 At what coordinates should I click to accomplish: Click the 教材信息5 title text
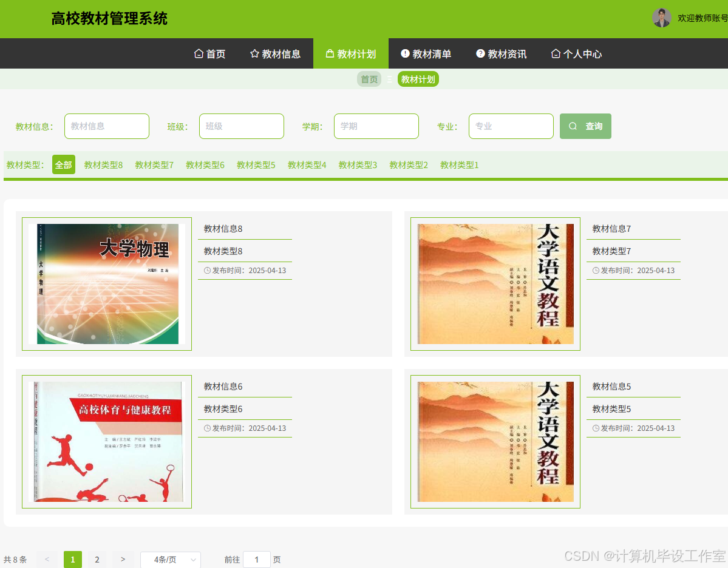(611, 387)
